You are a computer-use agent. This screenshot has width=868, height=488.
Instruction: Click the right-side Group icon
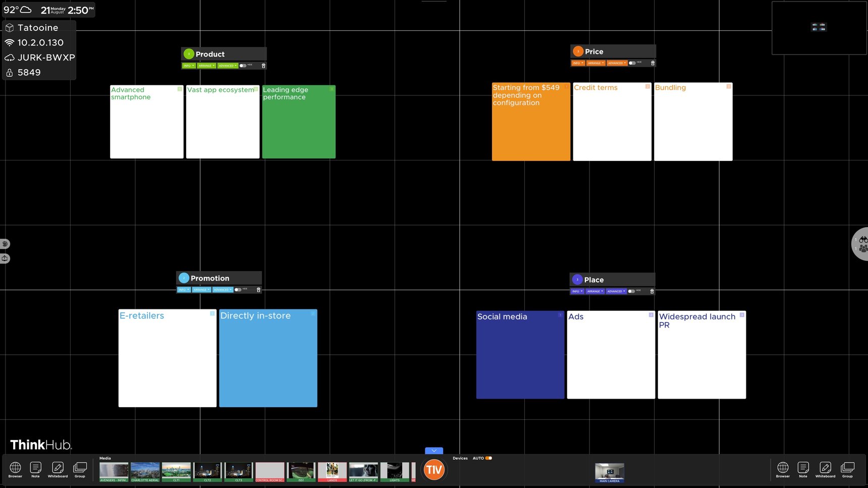847,469
